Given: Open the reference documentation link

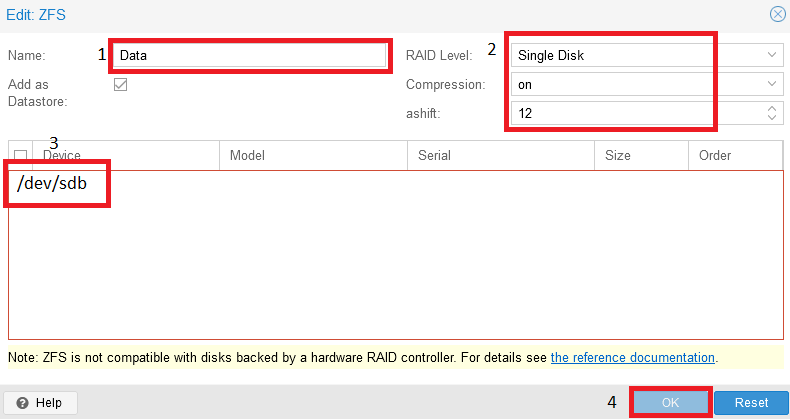Looking at the screenshot, I should 632,358.
